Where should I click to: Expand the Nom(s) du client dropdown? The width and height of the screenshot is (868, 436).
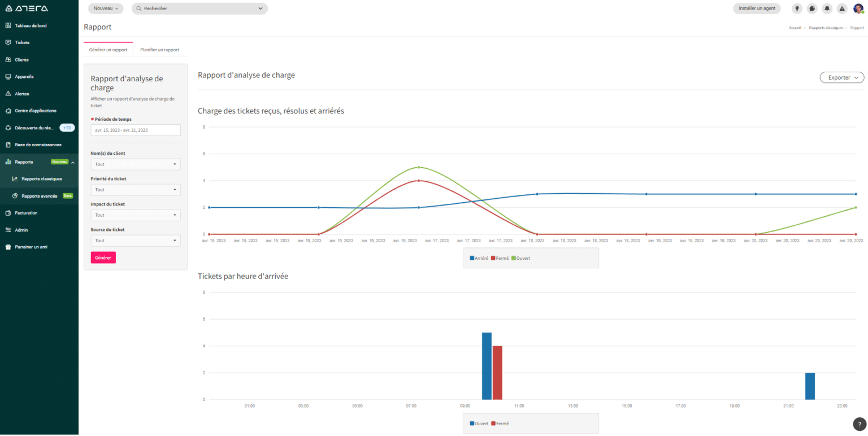coord(135,164)
